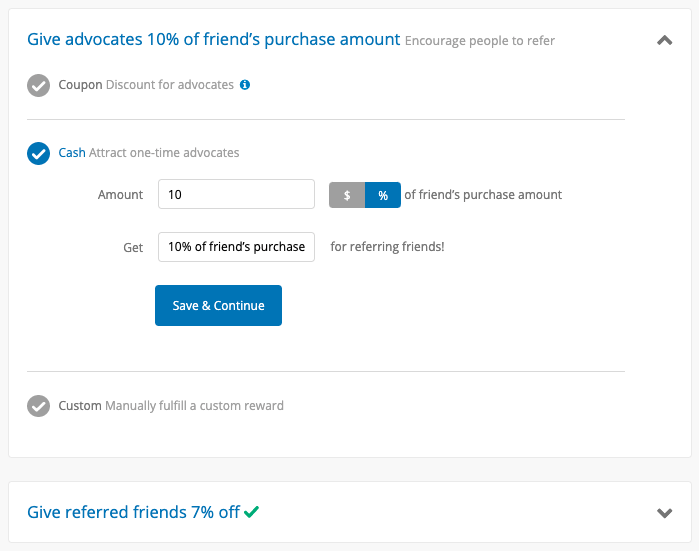Switch amount type to percent
699x551 pixels.
click(383, 195)
